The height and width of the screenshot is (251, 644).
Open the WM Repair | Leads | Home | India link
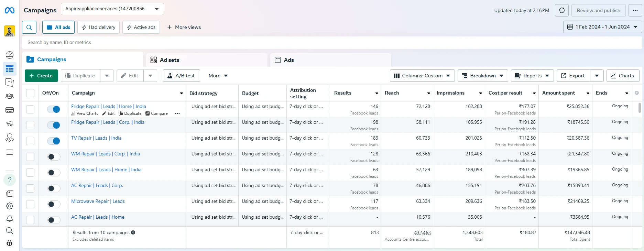tap(106, 170)
